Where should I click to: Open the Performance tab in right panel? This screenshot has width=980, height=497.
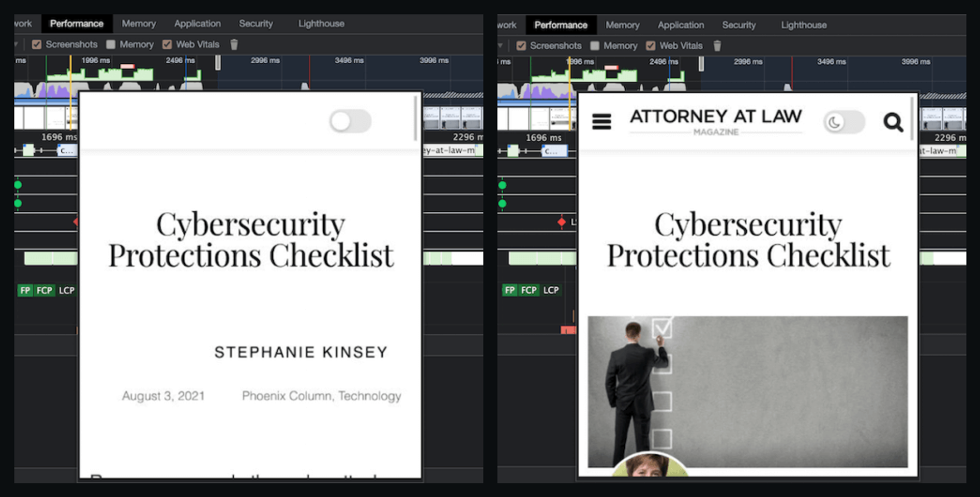561,25
